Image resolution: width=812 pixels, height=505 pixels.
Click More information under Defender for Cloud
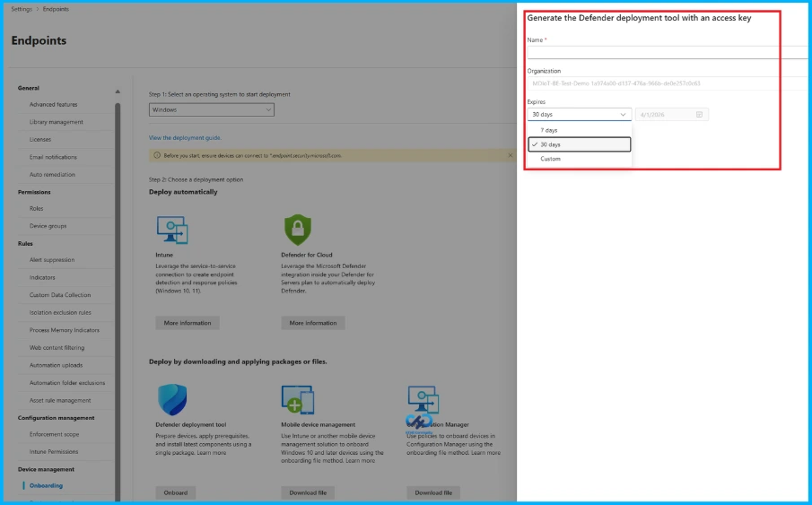click(x=313, y=323)
